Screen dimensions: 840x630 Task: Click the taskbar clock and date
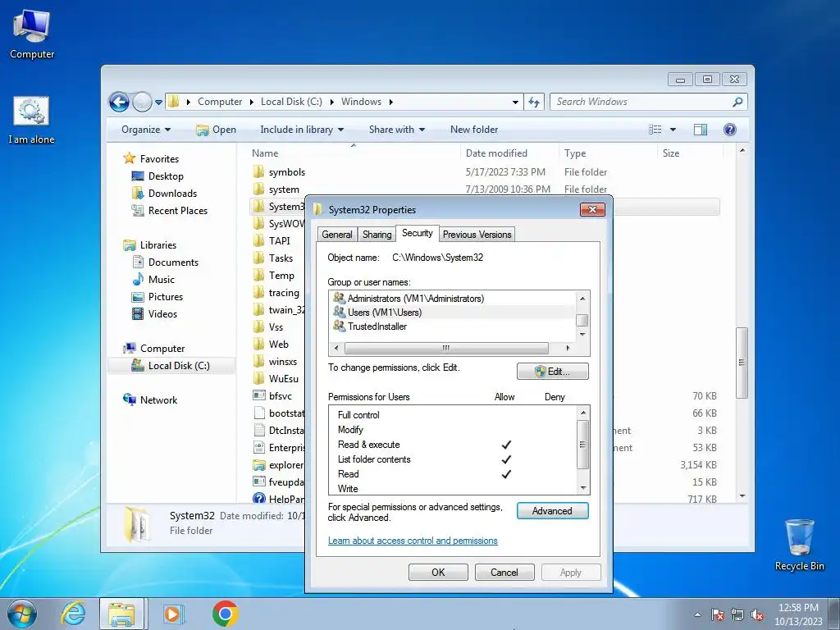798,614
